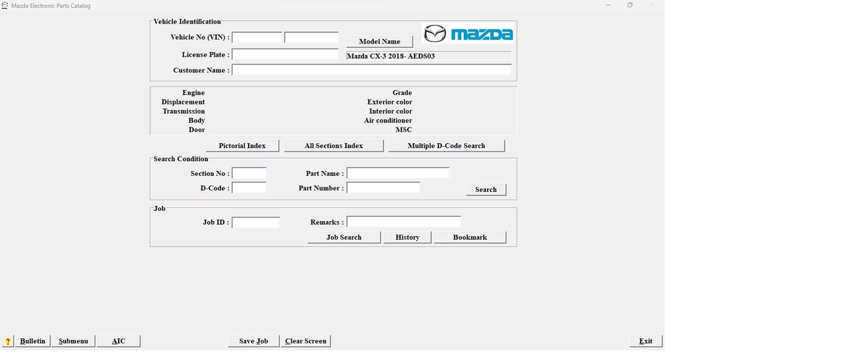Select the License Plate text box
The image size is (868, 357).
(285, 54)
